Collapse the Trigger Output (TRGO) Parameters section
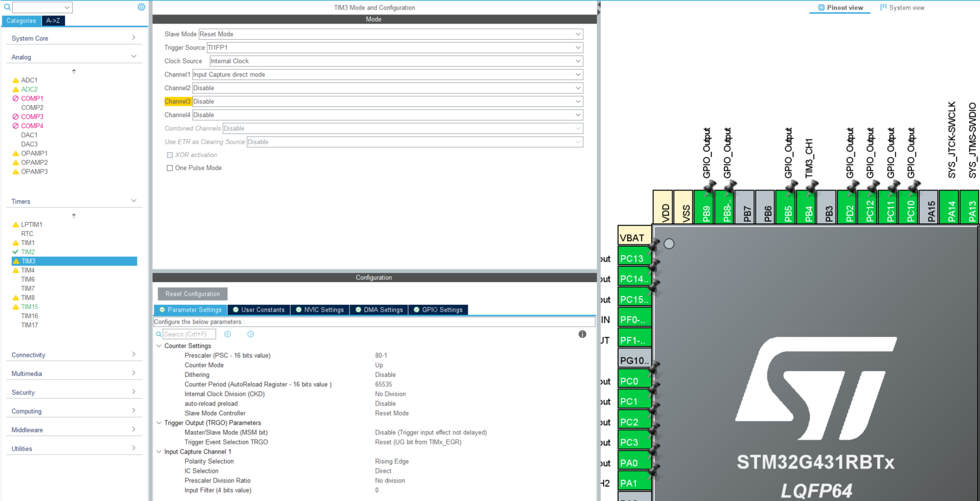 click(159, 423)
